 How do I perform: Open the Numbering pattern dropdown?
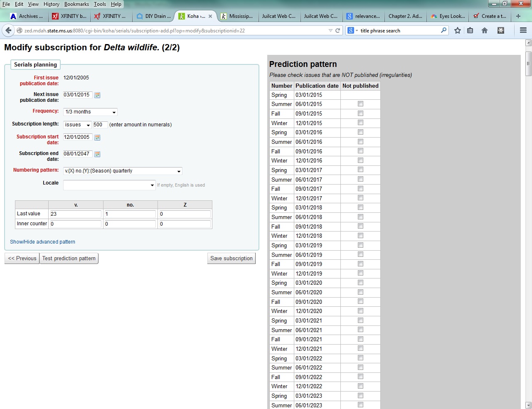tap(123, 171)
